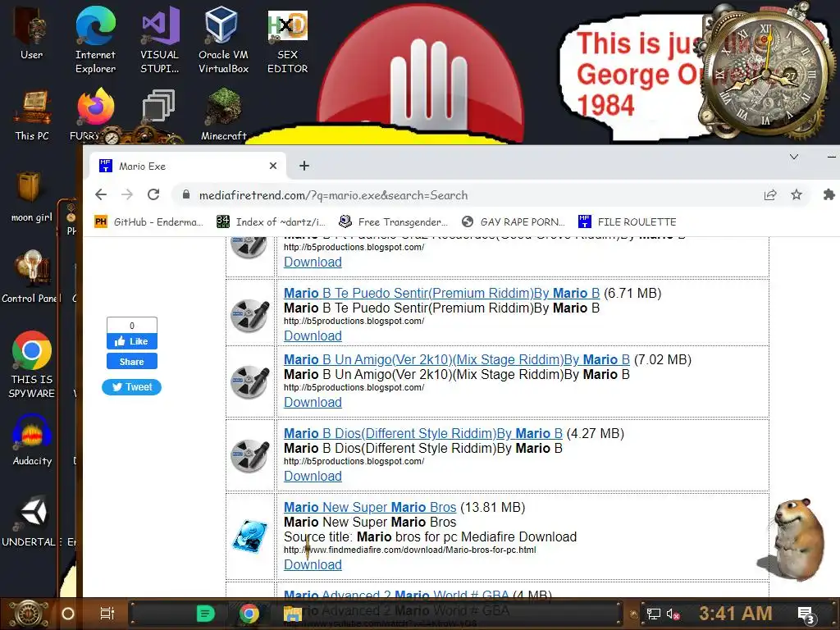Open Control Panel desktop icon
The image size is (840, 630).
point(32,277)
